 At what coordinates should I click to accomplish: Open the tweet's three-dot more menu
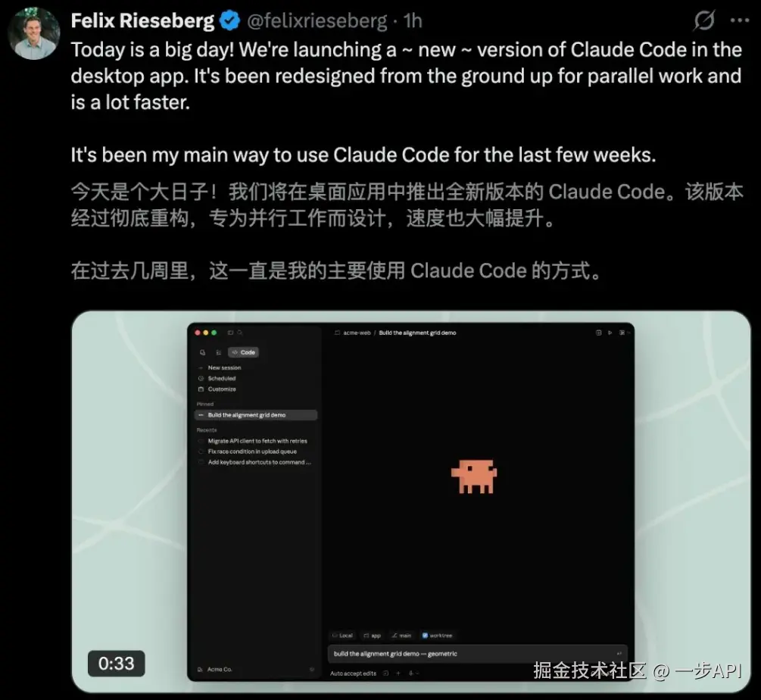[740, 20]
